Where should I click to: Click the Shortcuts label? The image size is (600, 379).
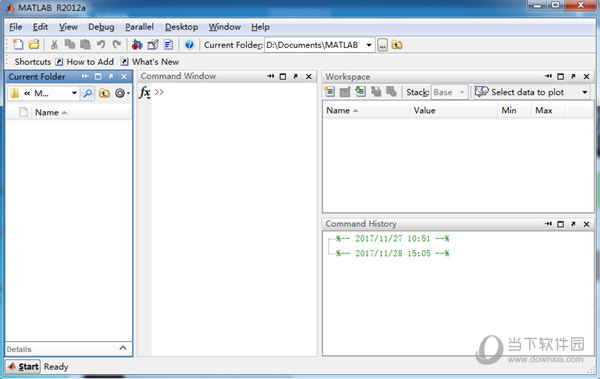click(x=33, y=62)
